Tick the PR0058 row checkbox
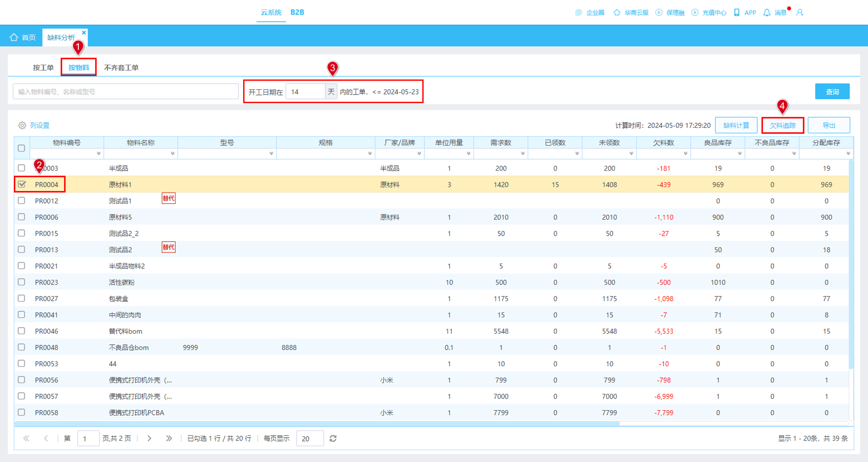868x462 pixels. (21, 412)
